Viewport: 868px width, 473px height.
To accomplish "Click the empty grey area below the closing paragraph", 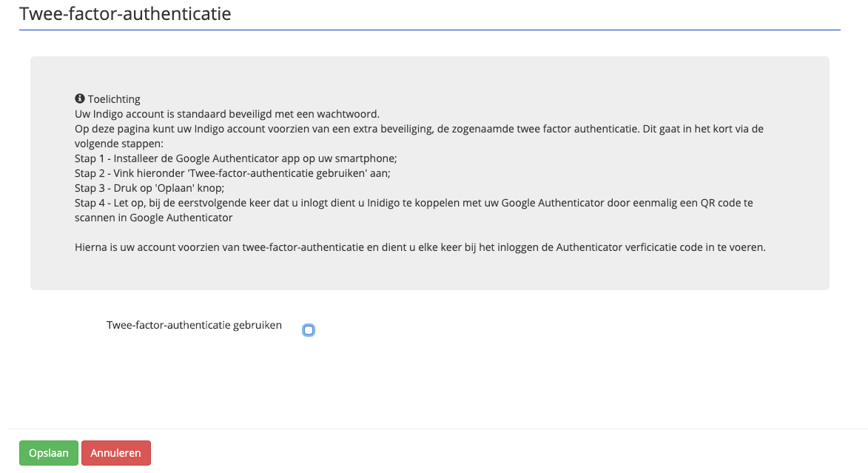I will (x=430, y=272).
